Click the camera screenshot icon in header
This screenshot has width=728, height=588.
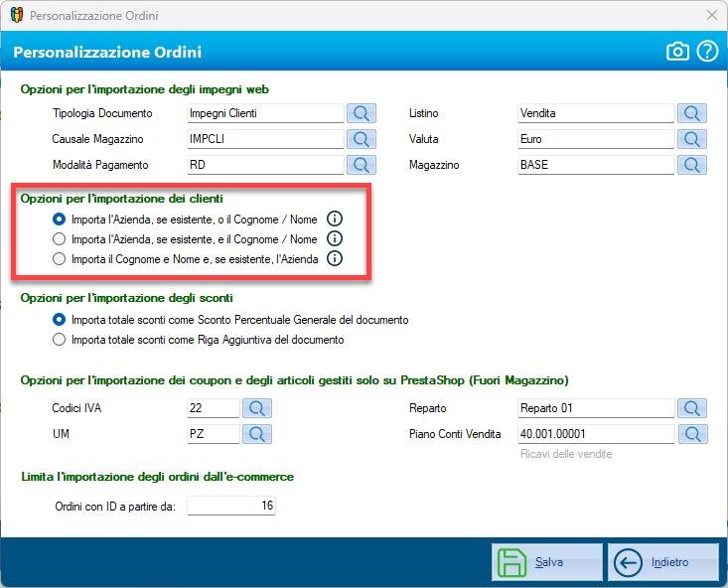(x=677, y=51)
